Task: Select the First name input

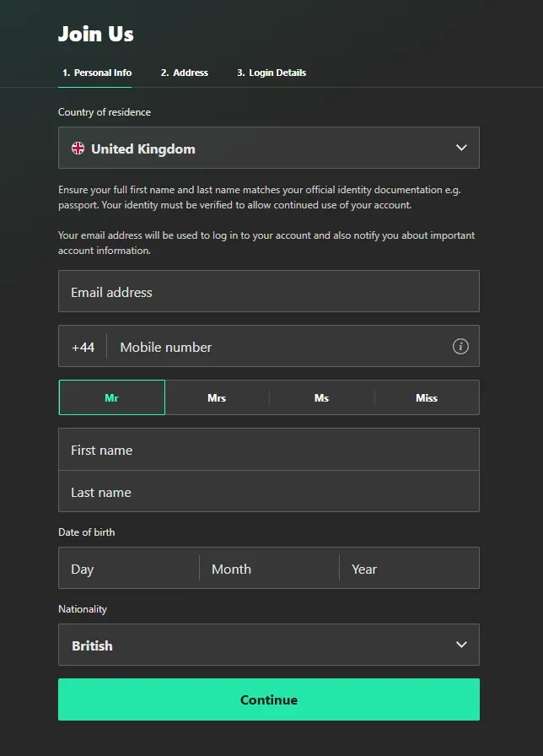Action: tap(268, 450)
